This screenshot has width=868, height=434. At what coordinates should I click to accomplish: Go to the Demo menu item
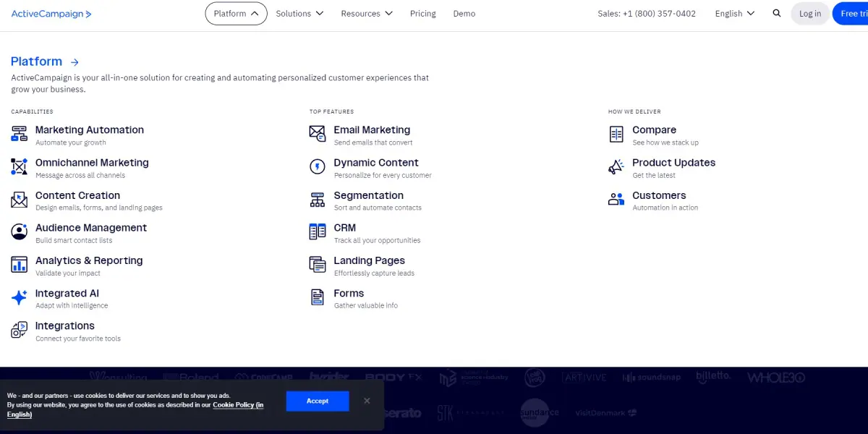464,14
